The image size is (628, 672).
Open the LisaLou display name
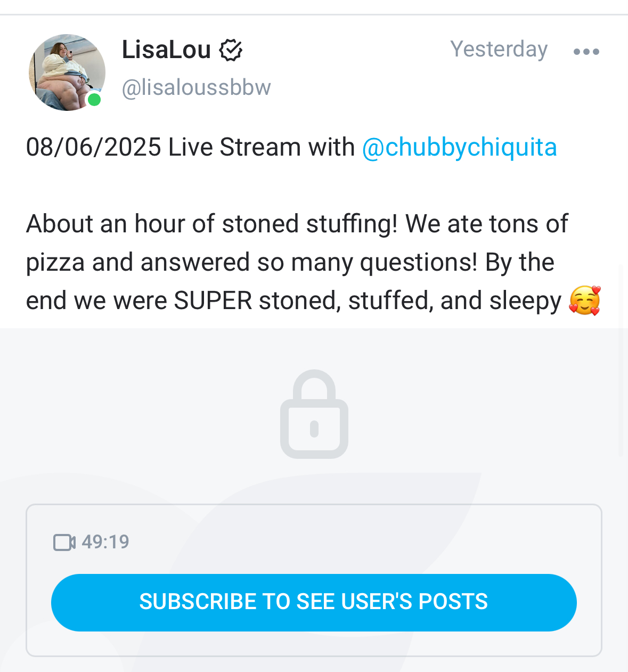(166, 50)
